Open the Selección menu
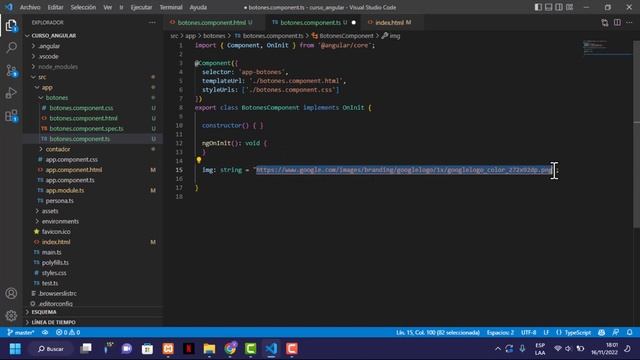Image resolution: width=640 pixels, height=360 pixels. (x=83, y=7)
